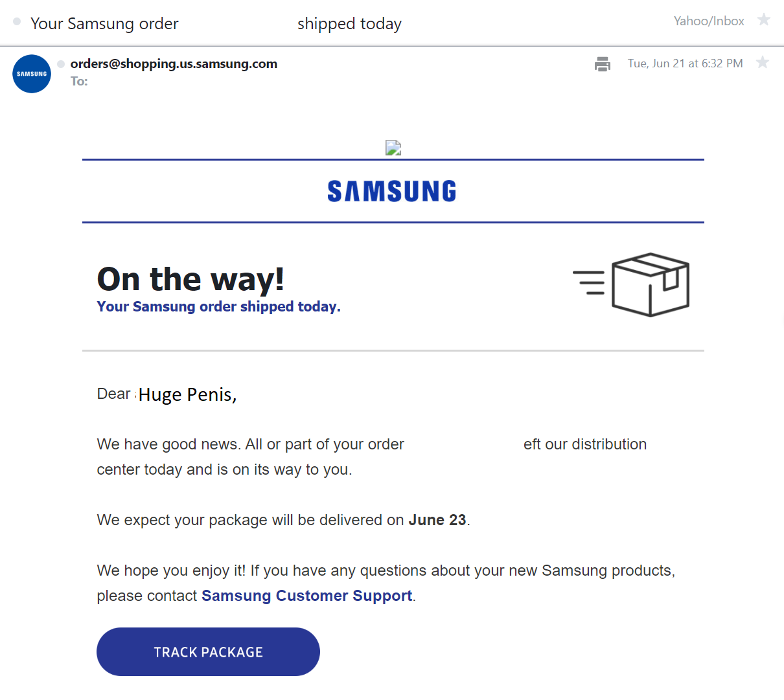Click the "Your Samsung order" subject title
The height and width of the screenshot is (700, 784).
tap(104, 24)
